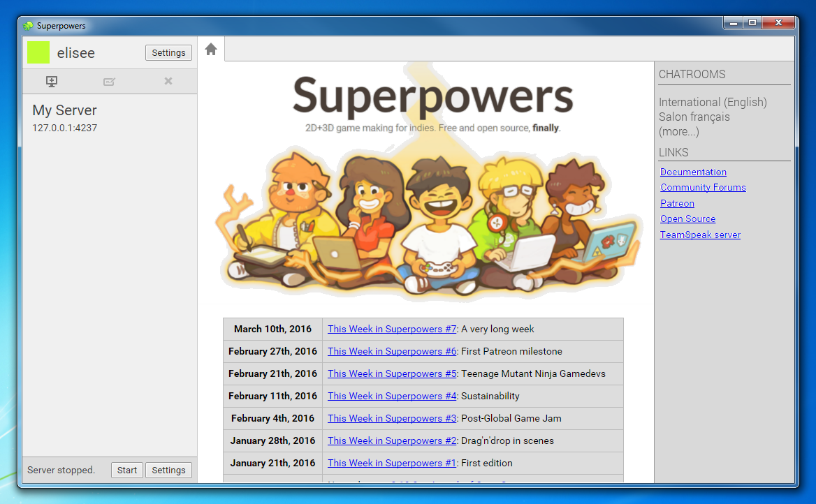Visit the Patreon link
Viewport: 816px width, 504px height.
pos(677,203)
